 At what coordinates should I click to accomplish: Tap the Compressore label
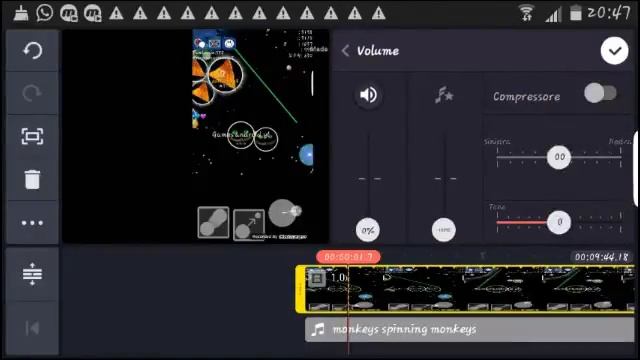pyautogui.click(x=527, y=97)
